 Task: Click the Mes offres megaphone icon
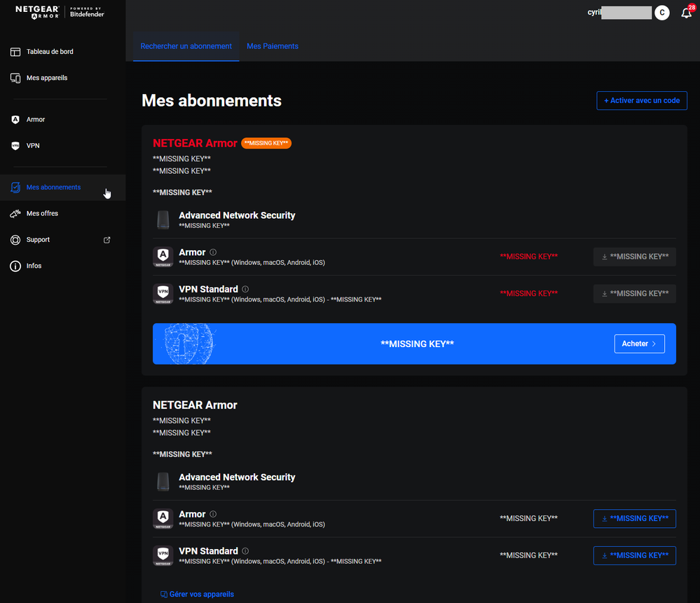click(15, 214)
